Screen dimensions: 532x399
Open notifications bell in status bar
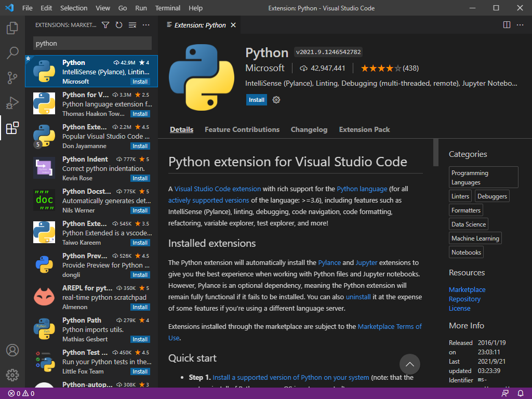pos(521,394)
